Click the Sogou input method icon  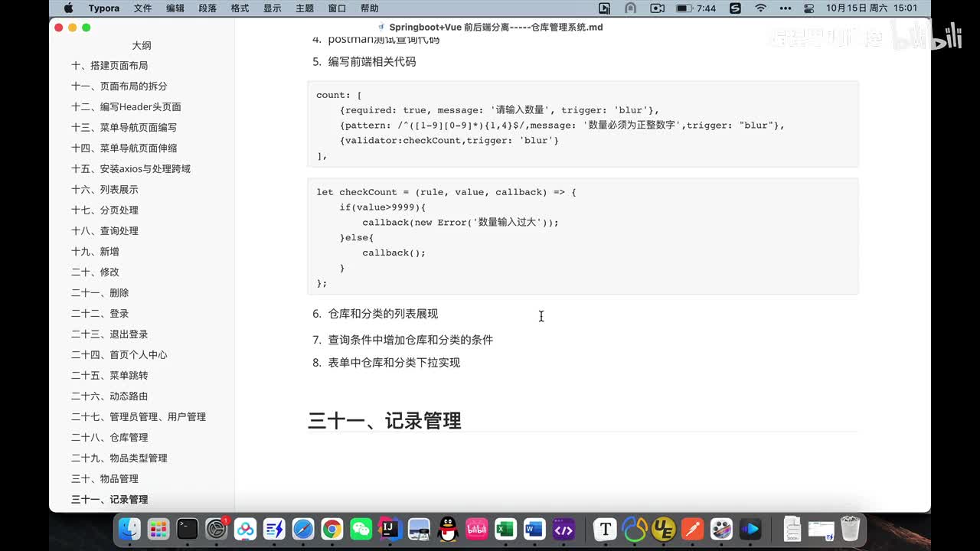click(735, 8)
